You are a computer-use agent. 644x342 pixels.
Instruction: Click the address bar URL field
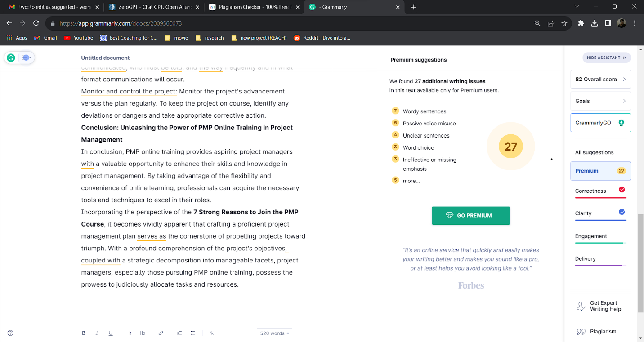pyautogui.click(x=288, y=23)
